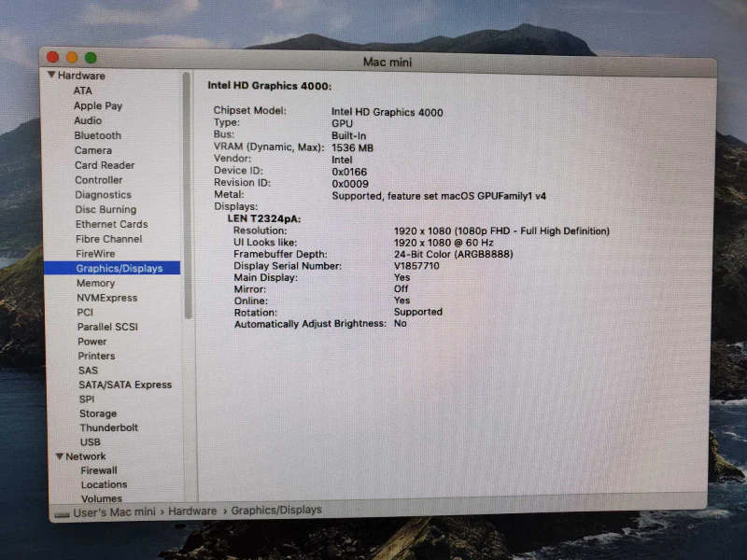Select the Audio sidebar item
The image size is (747, 560).
pyautogui.click(x=88, y=120)
